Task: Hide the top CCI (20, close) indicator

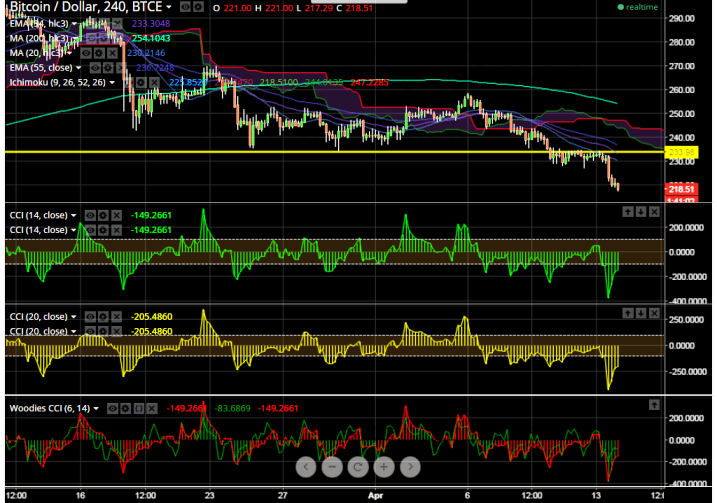Action: point(89,315)
